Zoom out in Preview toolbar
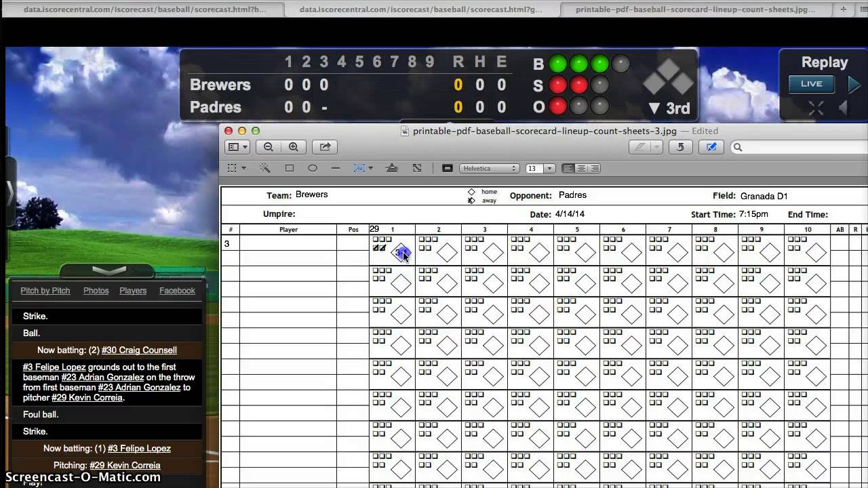The width and height of the screenshot is (868, 488). click(269, 147)
